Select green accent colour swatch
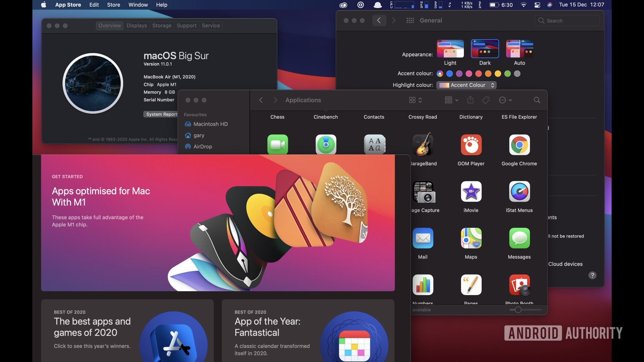 [x=508, y=73]
